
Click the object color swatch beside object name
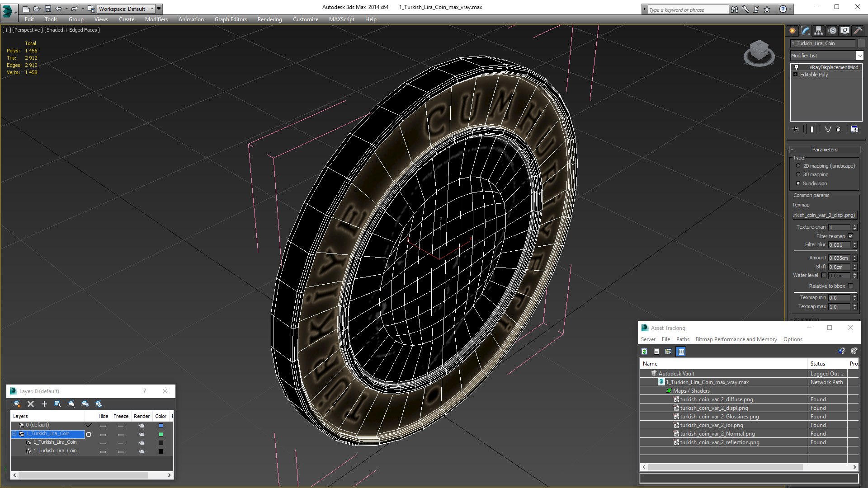(x=861, y=43)
